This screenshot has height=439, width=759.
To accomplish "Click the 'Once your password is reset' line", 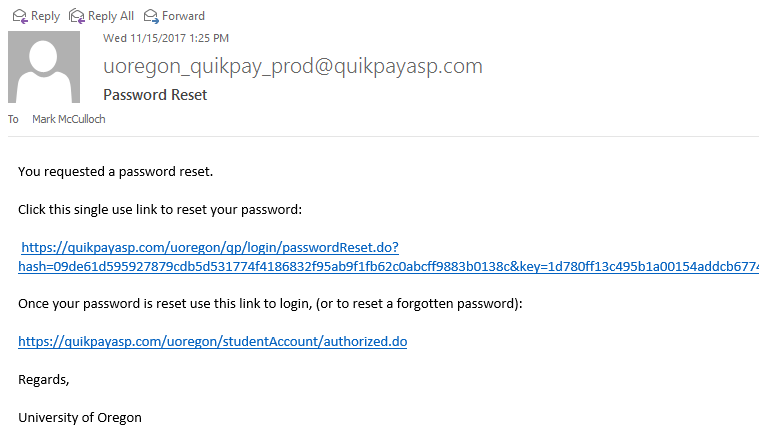I will click(x=270, y=304).
